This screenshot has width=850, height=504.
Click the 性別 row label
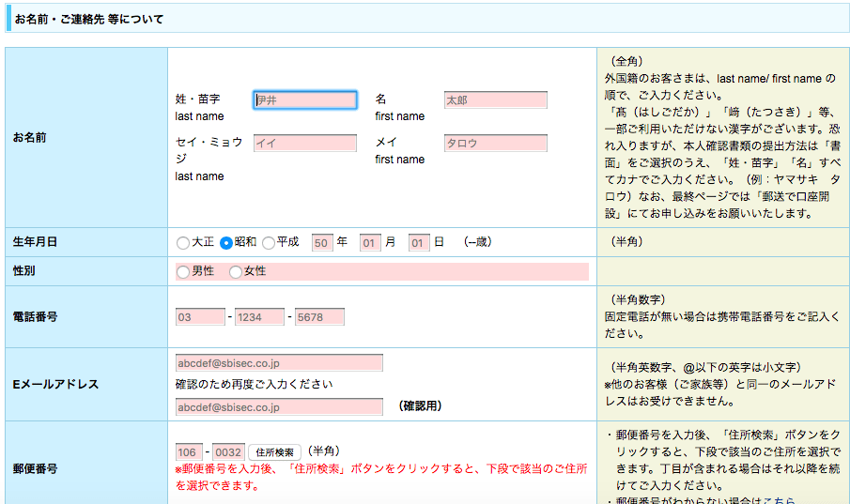tap(23, 271)
